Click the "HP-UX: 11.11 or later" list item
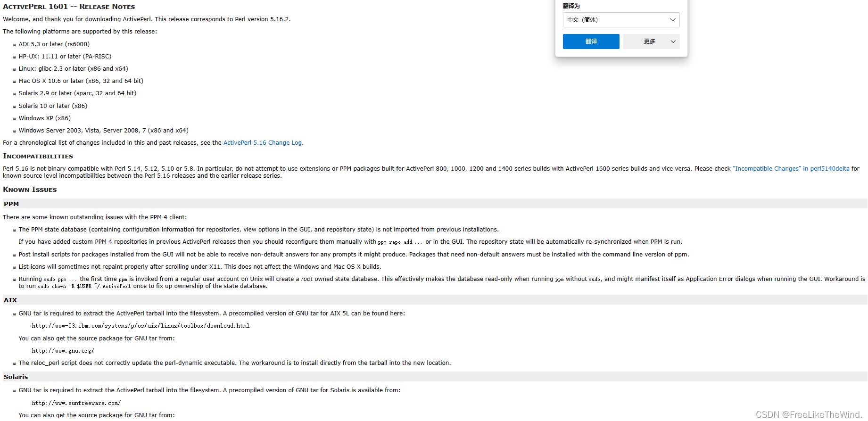Screen dimensions: 868x421 point(65,57)
